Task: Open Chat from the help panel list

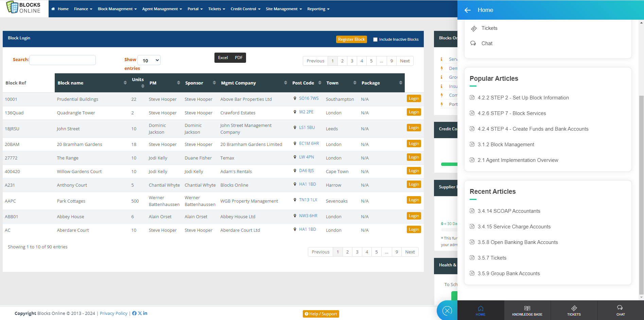Action: [x=487, y=43]
